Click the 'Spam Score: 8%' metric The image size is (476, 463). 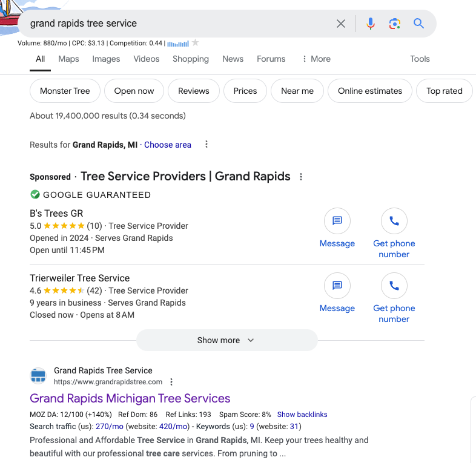pyautogui.click(x=245, y=415)
